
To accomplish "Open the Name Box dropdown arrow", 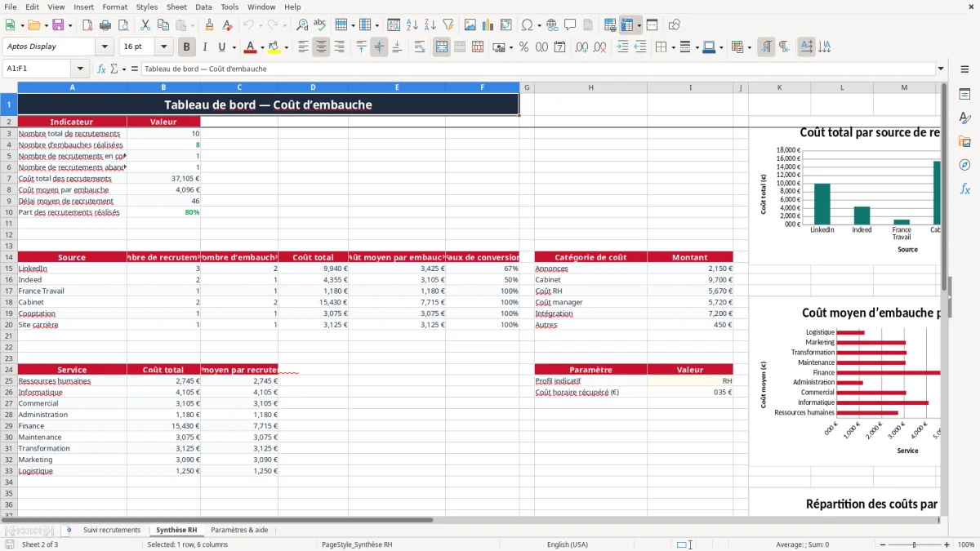I will [80, 69].
